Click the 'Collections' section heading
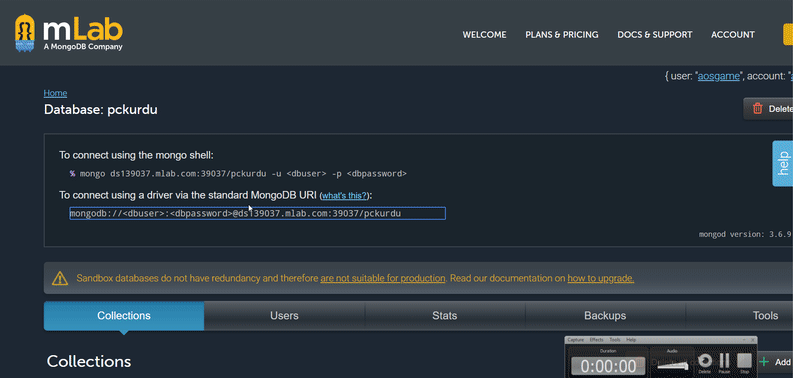Screen dimensions: 793x378 coord(89,361)
